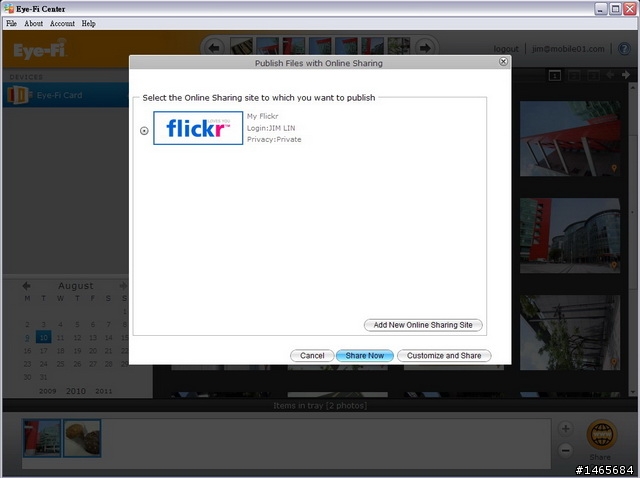640x478 pixels.
Task: Click the gallery previous-page arrow icon
Action: pyautogui.click(x=610, y=75)
